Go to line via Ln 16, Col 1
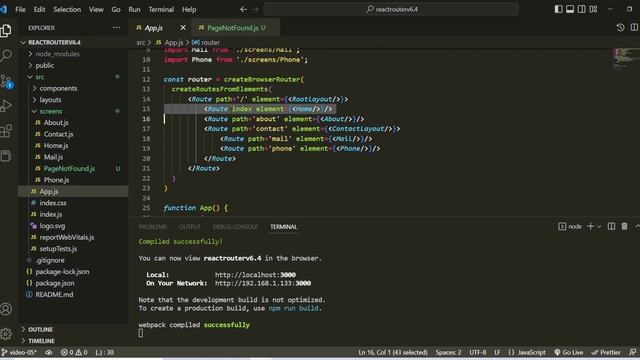The height and width of the screenshot is (360, 640). (393, 352)
